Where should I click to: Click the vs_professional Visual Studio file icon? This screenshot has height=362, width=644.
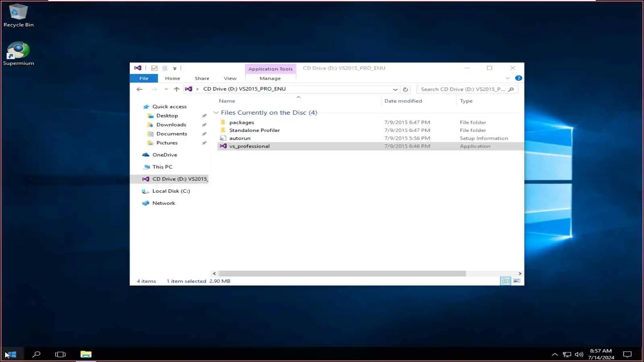(x=223, y=146)
